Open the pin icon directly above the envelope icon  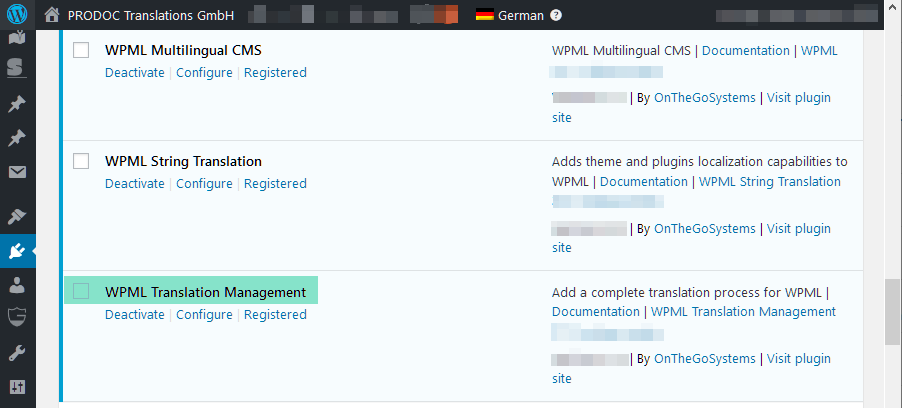17,138
